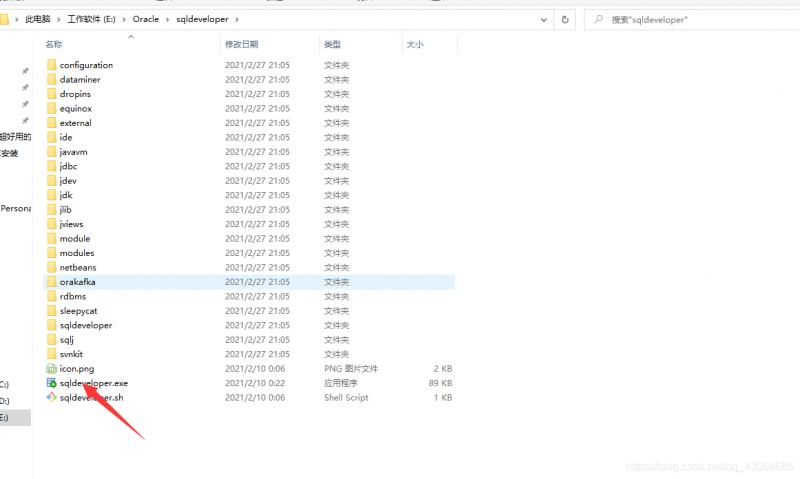Viewport: 800px width, 479px height.
Task: Select the javavm folder icon
Action: point(52,152)
